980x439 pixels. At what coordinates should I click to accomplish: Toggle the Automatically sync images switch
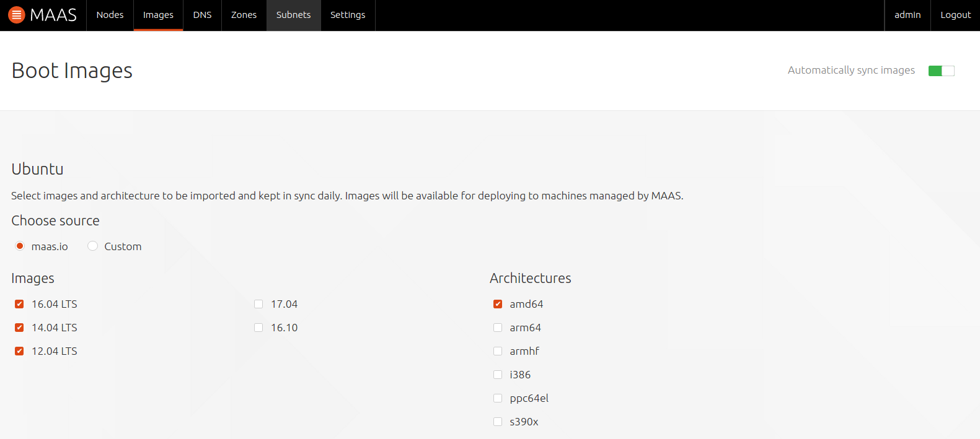tap(941, 71)
